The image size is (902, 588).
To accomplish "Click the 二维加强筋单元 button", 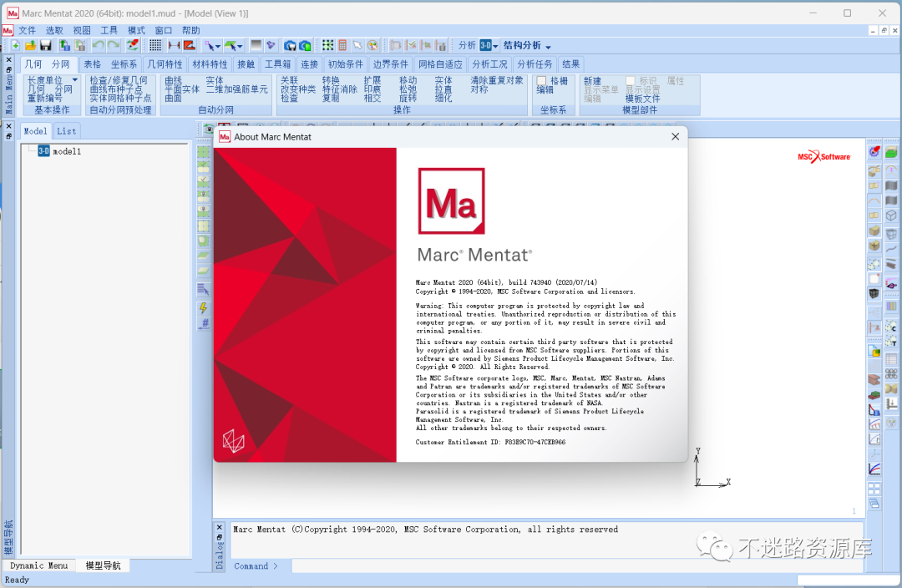I will pos(237,89).
